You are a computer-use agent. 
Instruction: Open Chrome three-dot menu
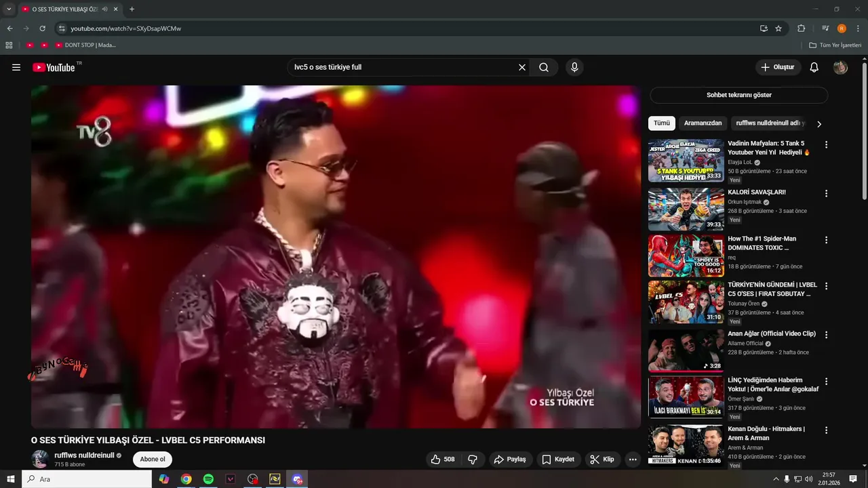[858, 28]
